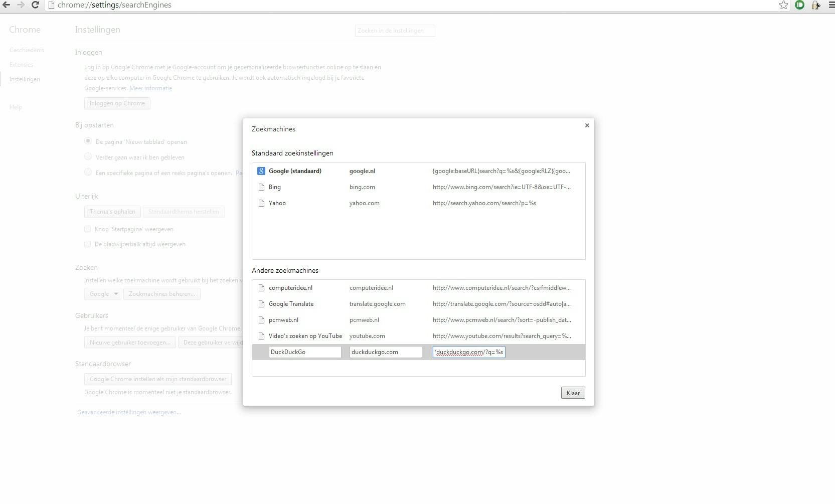
Task: Bookmark this page with the star icon
Action: pyautogui.click(x=783, y=5)
